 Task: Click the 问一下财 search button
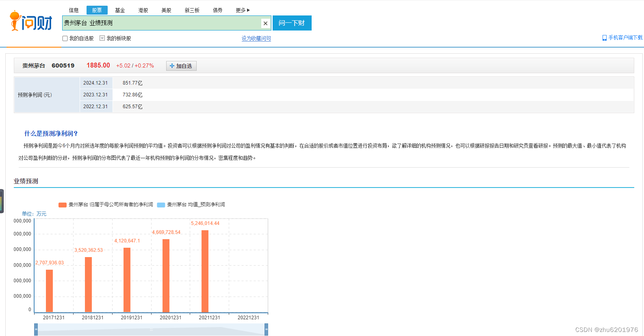coord(292,23)
